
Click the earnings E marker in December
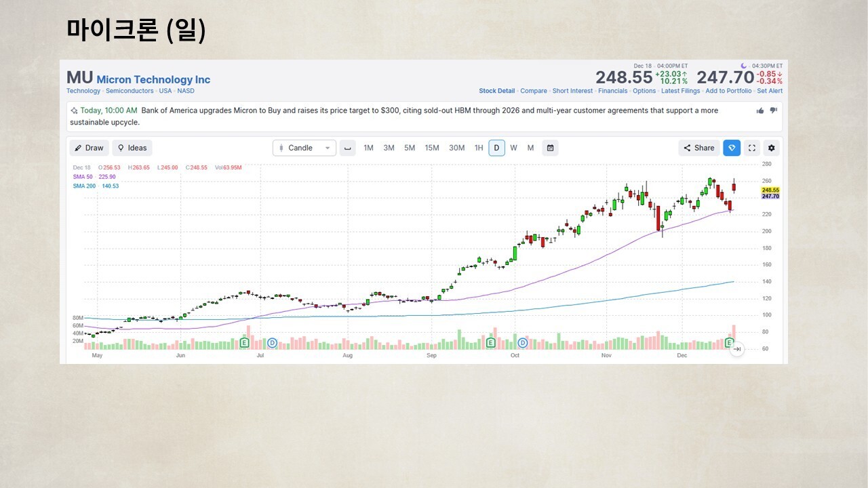pos(730,343)
